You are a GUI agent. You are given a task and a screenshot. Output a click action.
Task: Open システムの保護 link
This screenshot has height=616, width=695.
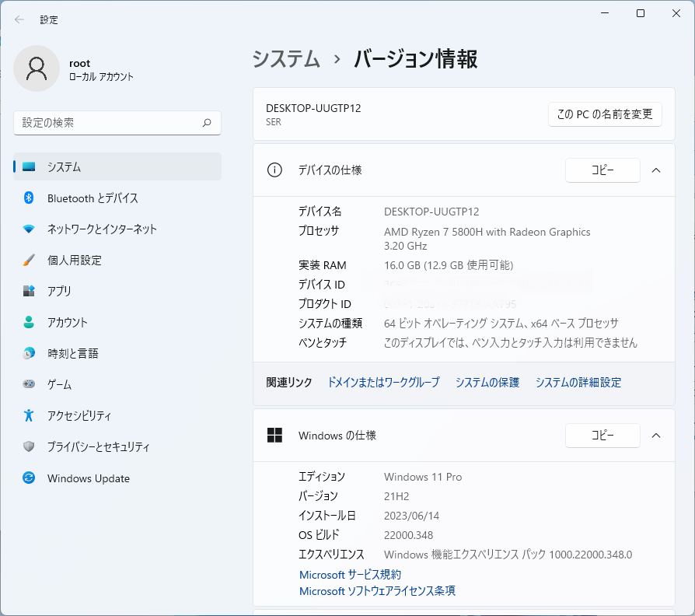pos(487,383)
